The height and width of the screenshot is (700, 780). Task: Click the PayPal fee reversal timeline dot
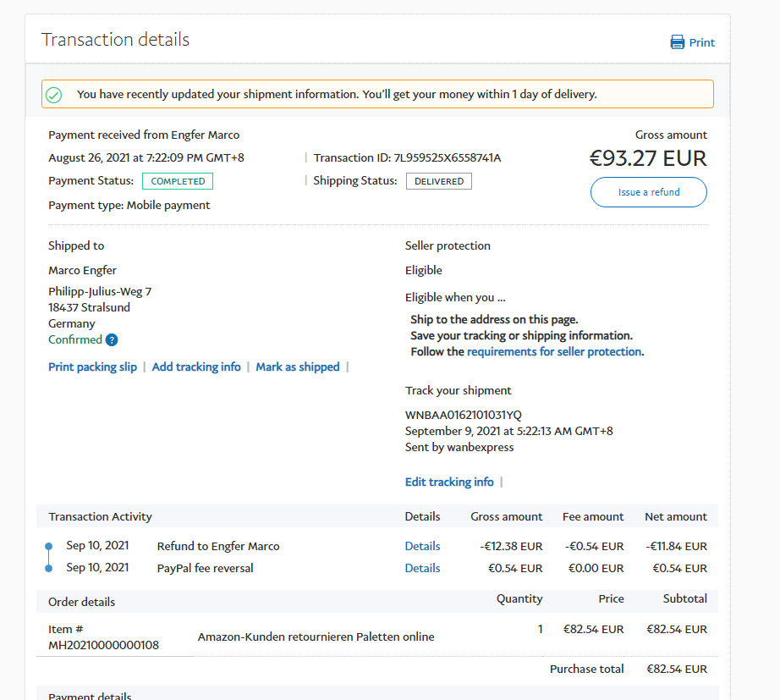(48, 568)
